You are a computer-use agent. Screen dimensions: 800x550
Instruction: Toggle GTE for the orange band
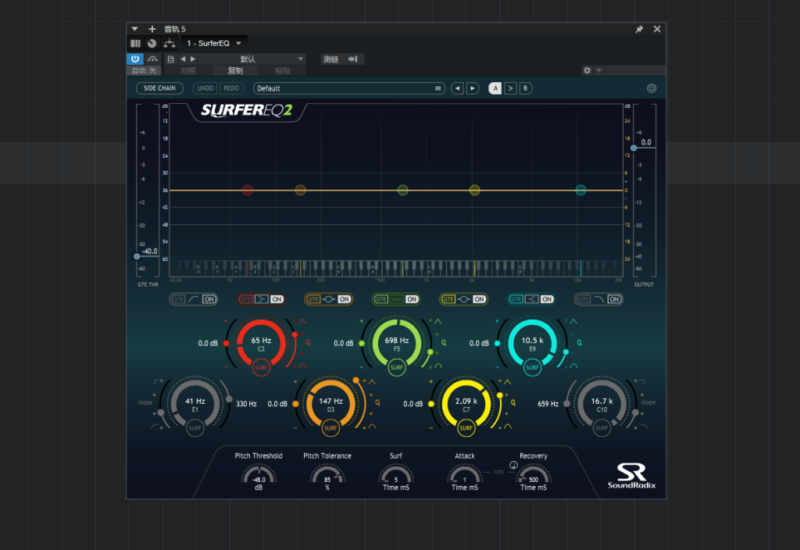[x=313, y=299]
